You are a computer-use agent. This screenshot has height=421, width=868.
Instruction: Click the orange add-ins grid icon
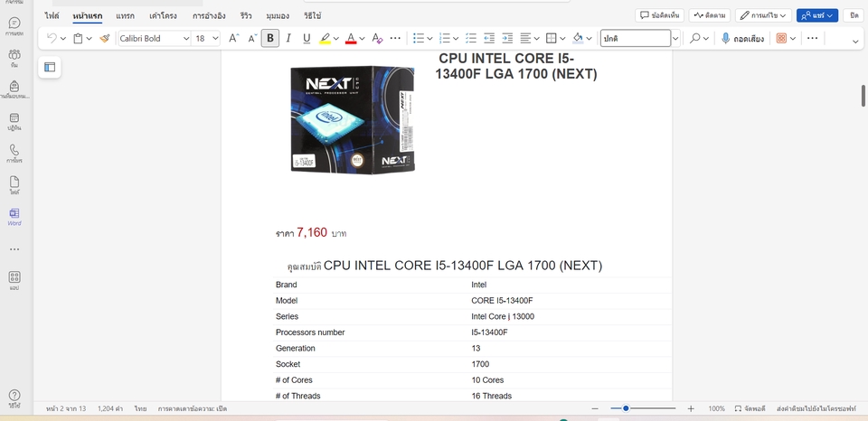point(781,38)
